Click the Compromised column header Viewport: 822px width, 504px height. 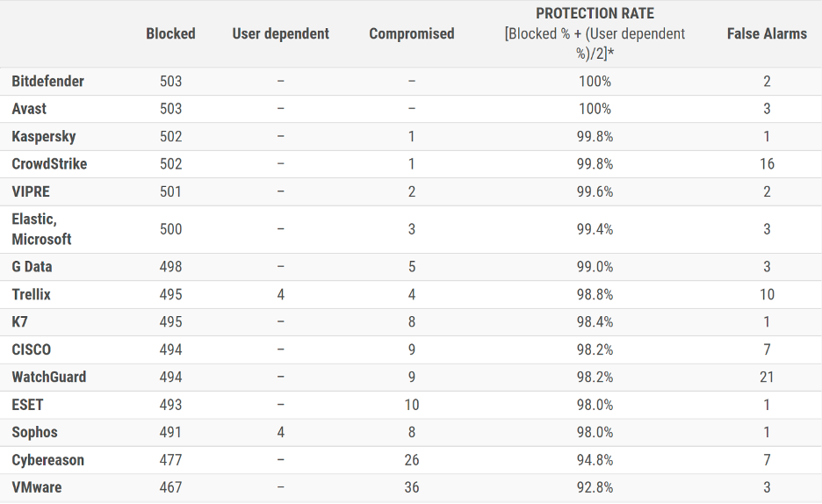pyautogui.click(x=411, y=33)
